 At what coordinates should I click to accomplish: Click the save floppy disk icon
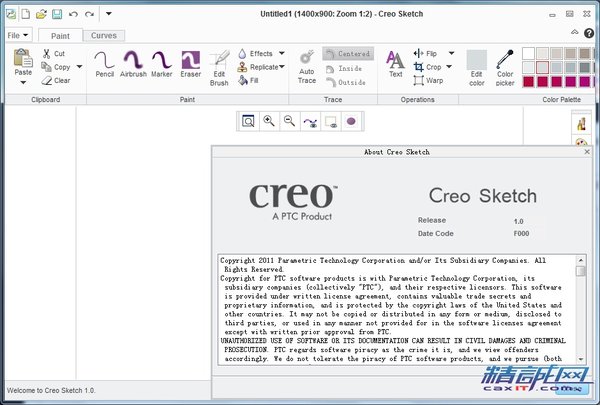coord(57,14)
